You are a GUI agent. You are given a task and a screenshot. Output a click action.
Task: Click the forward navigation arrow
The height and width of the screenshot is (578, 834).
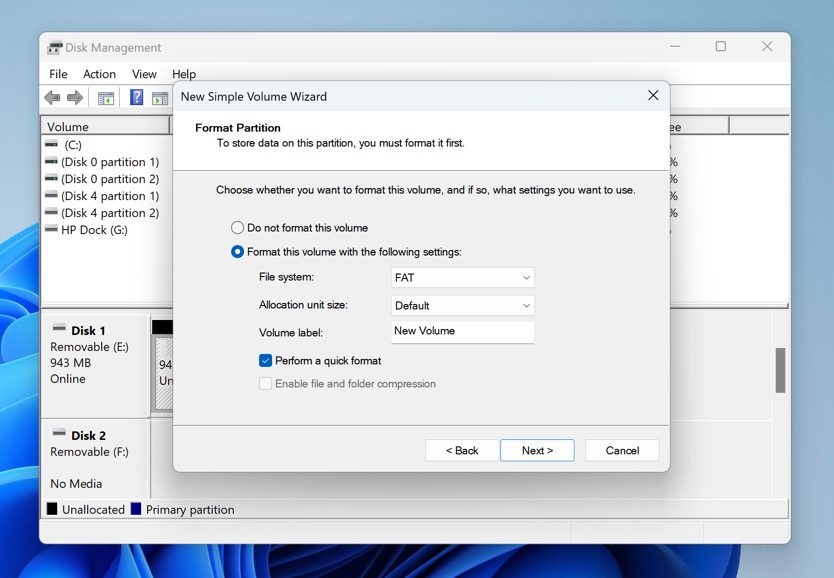(74, 97)
